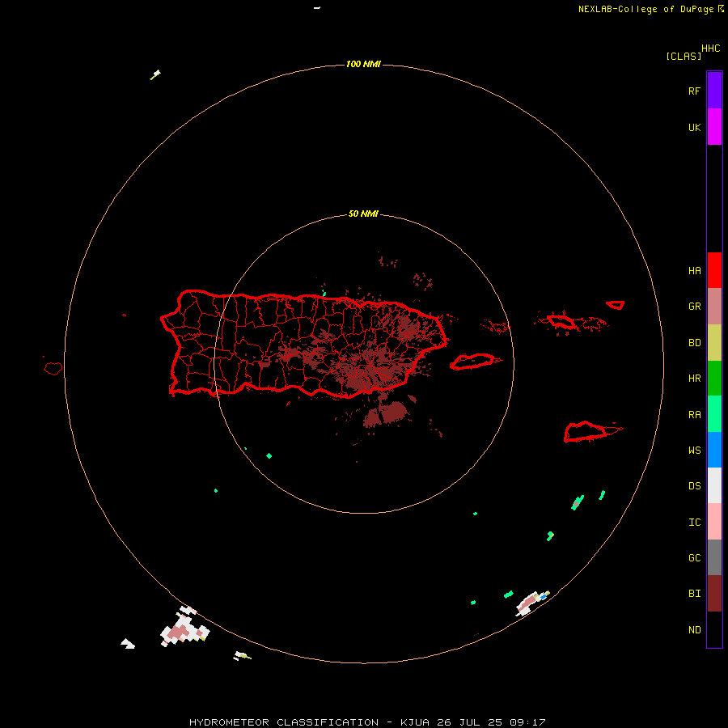728x728 pixels.
Task: Click the BI dark red legend swatch
Action: pyautogui.click(x=714, y=594)
